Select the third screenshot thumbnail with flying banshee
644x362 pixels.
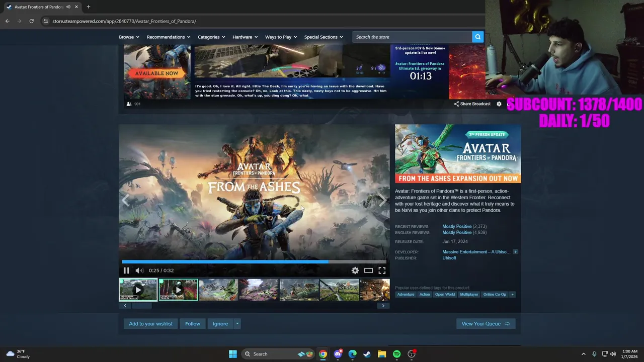tap(218, 290)
